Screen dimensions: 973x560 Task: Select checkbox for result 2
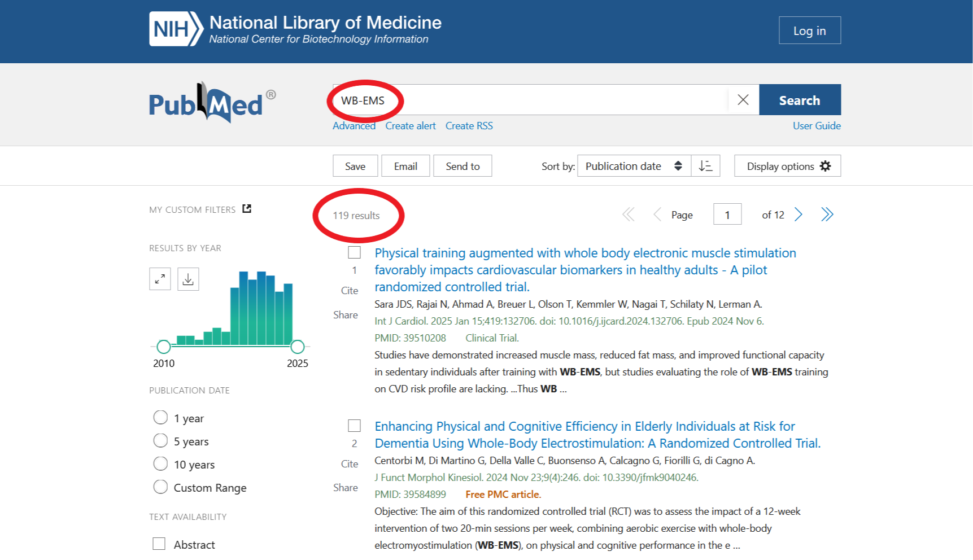355,426
